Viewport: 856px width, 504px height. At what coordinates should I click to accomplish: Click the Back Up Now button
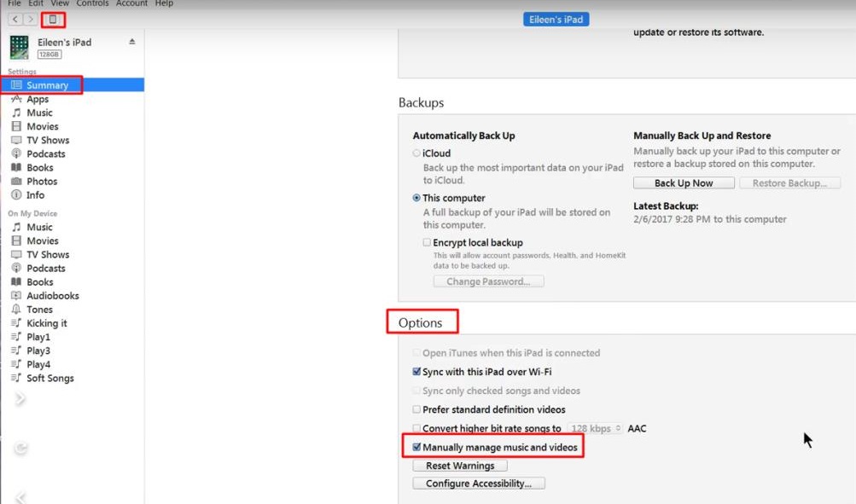(x=684, y=182)
